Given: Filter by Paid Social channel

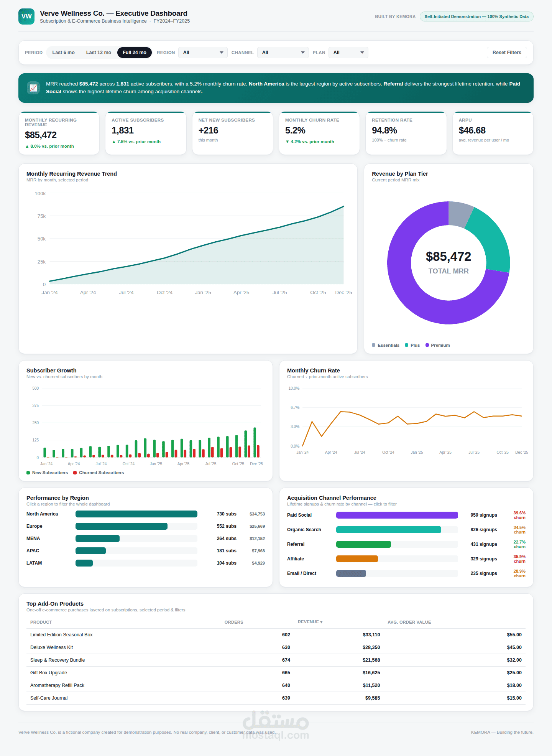Looking at the screenshot, I should click(x=406, y=515).
